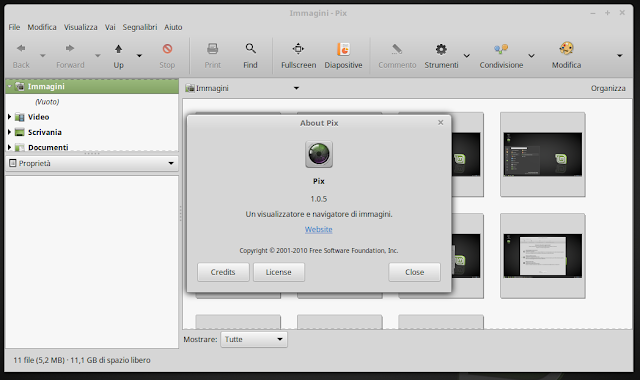Expand the Documenti tree node
The height and width of the screenshot is (380, 640).
[x=9, y=147]
